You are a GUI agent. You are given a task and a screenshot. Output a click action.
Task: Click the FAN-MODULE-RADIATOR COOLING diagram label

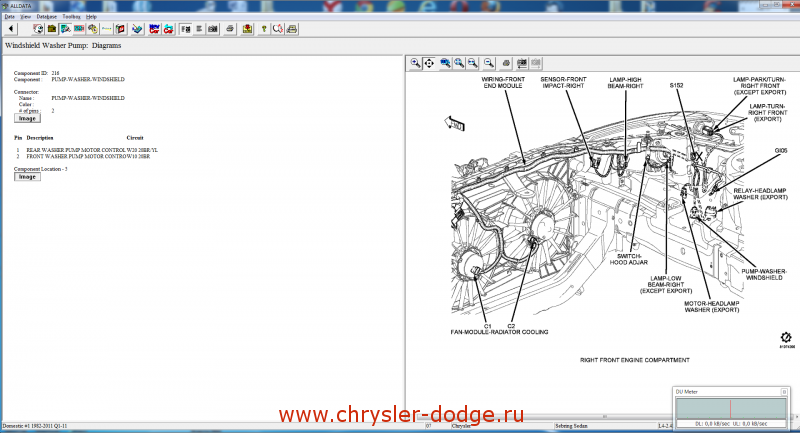(499, 332)
